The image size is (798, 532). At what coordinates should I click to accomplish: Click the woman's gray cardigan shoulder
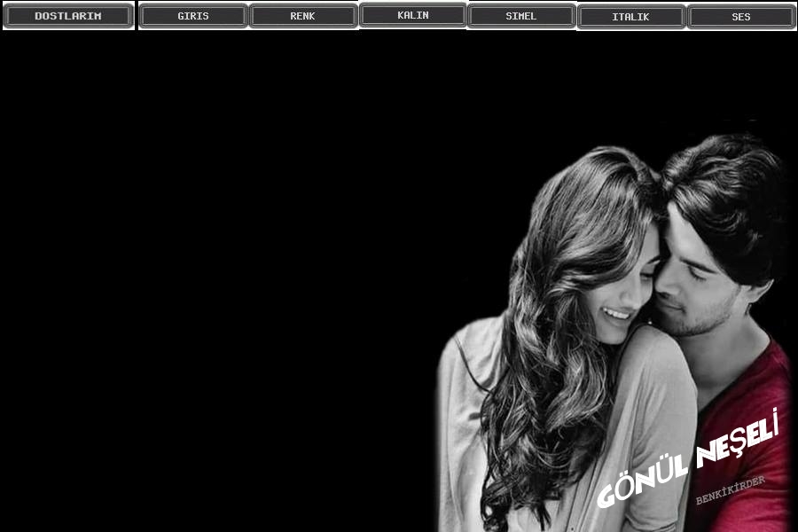point(656,372)
